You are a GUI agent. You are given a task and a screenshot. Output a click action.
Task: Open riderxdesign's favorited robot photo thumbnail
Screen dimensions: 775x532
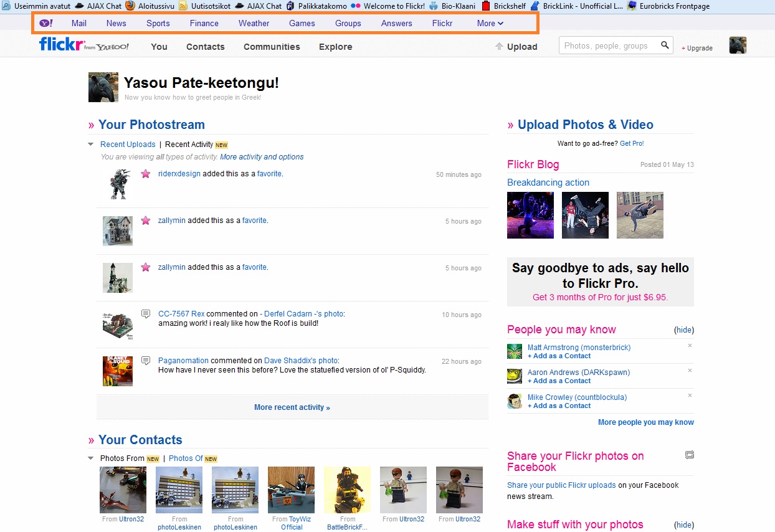118,184
